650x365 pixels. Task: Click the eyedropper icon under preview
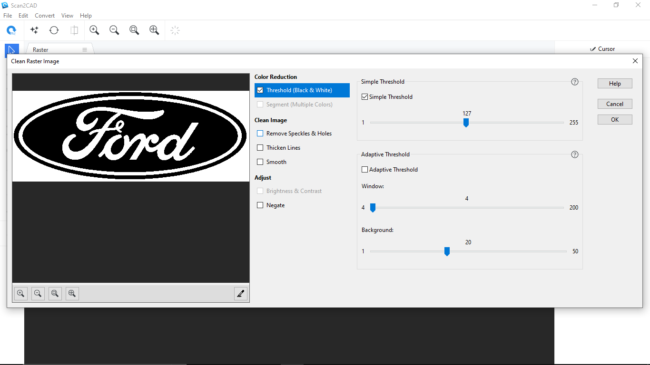point(240,294)
